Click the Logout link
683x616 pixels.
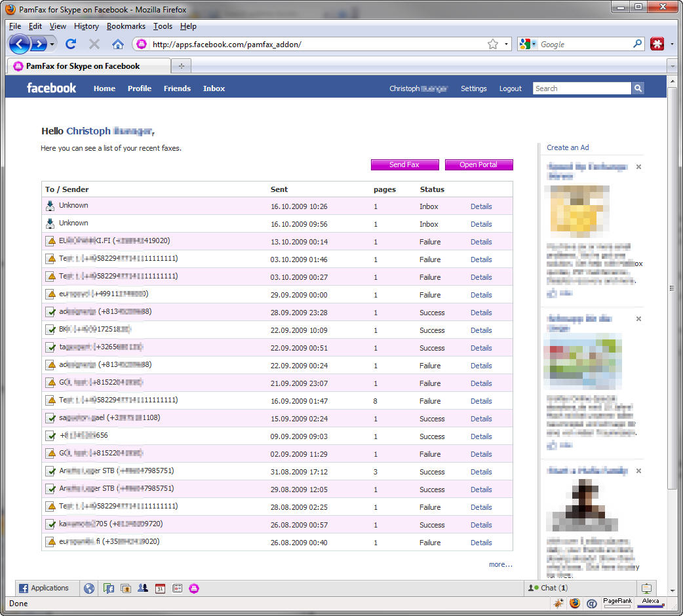point(510,88)
